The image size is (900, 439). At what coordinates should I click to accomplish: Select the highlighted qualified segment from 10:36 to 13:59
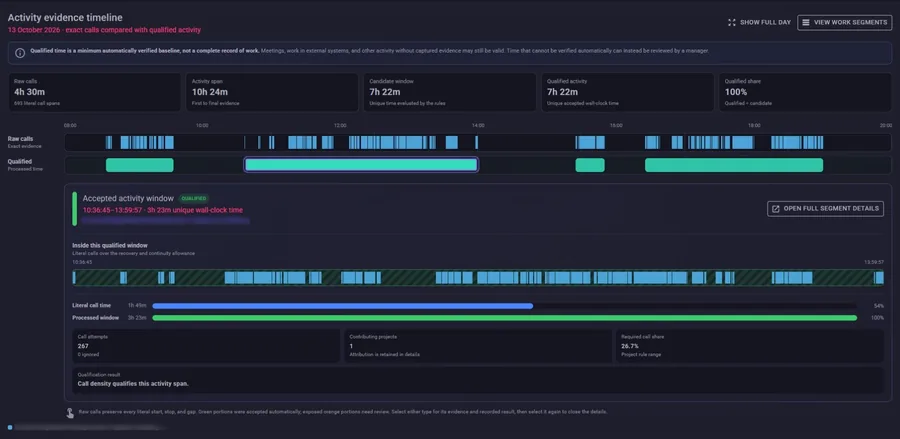point(361,165)
